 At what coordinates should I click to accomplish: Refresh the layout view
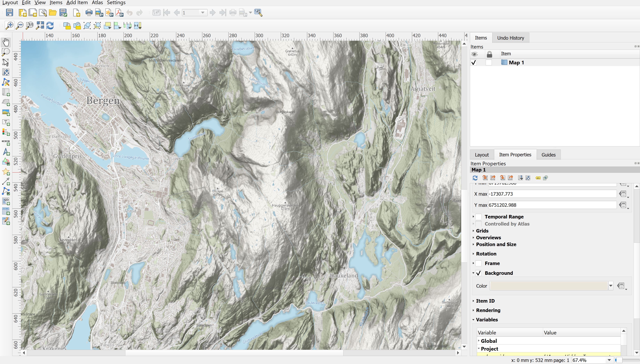coord(50,25)
